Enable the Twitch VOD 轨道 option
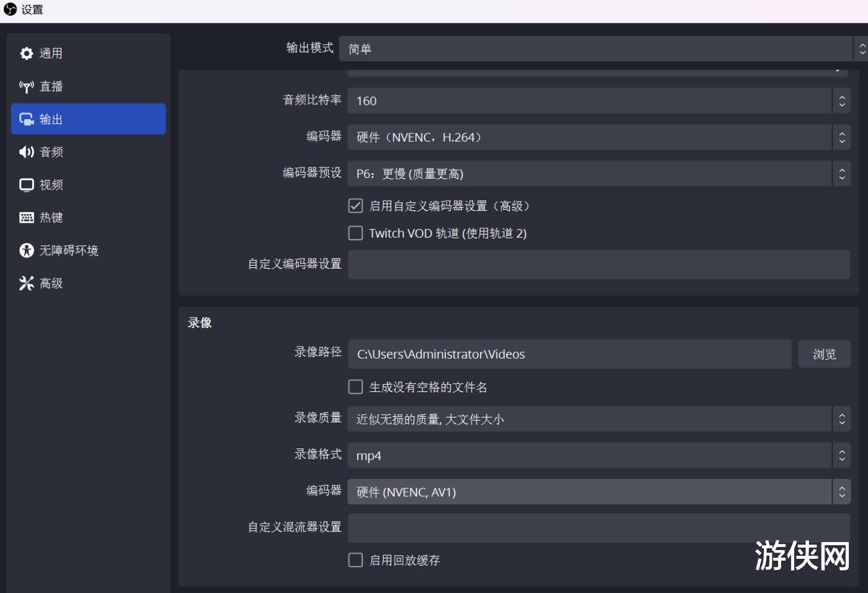The width and height of the screenshot is (868, 593). [x=355, y=233]
